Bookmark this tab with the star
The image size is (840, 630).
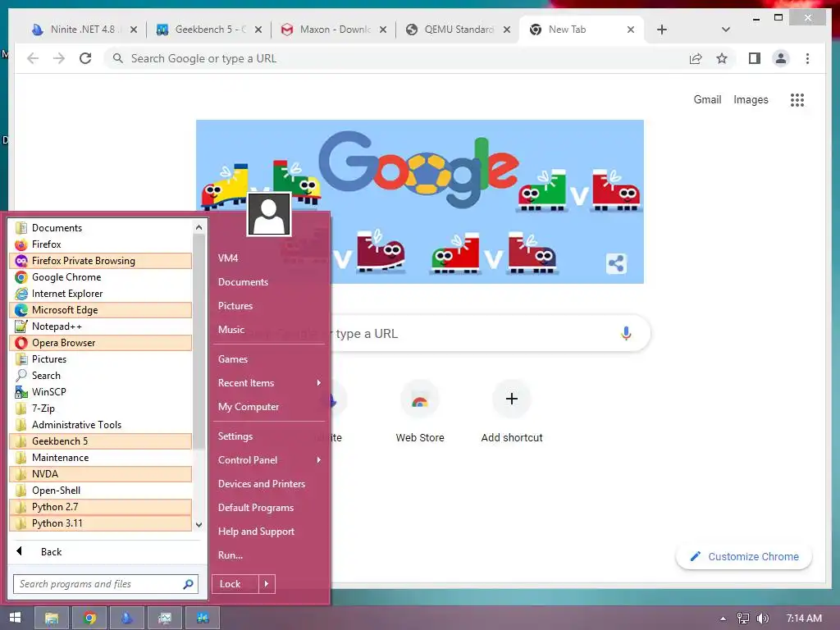722,58
